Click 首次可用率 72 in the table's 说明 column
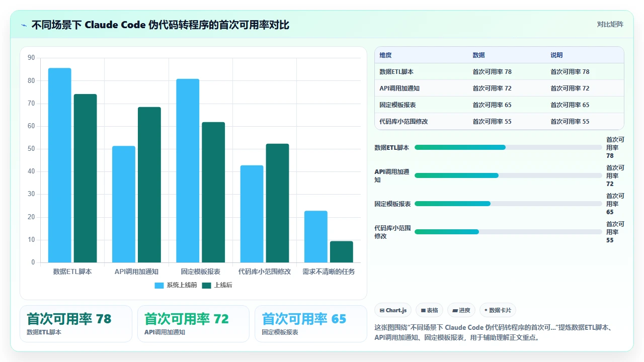Viewport: 644px width, 362px height. coord(570,88)
